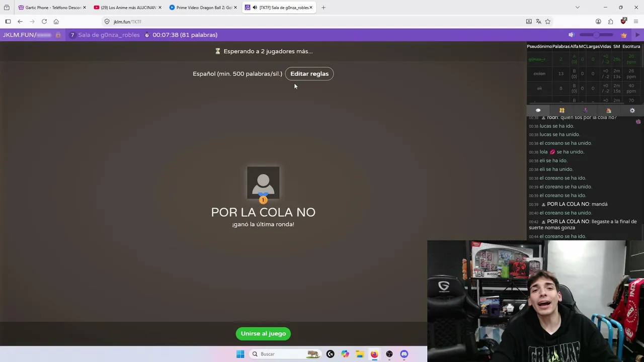Click the uBlock Origin extension icon
The height and width of the screenshot is (362, 644).
[623, 21]
